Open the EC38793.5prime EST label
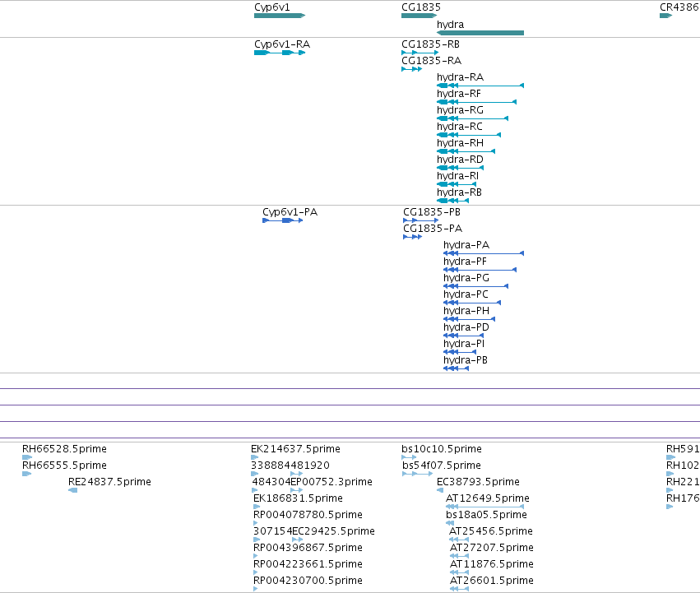Viewport: 700px width, 593px height. (478, 482)
